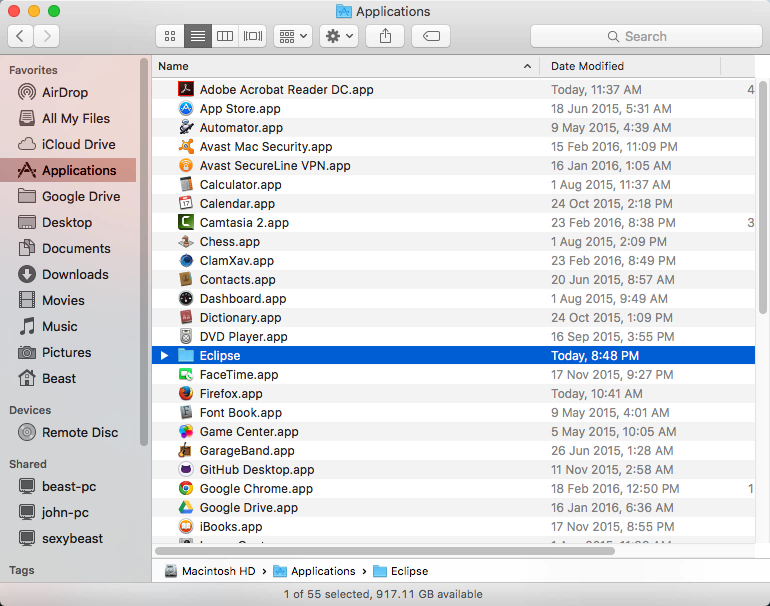
Task: Select the Avast Mac Security.app icon
Action: coord(186,146)
